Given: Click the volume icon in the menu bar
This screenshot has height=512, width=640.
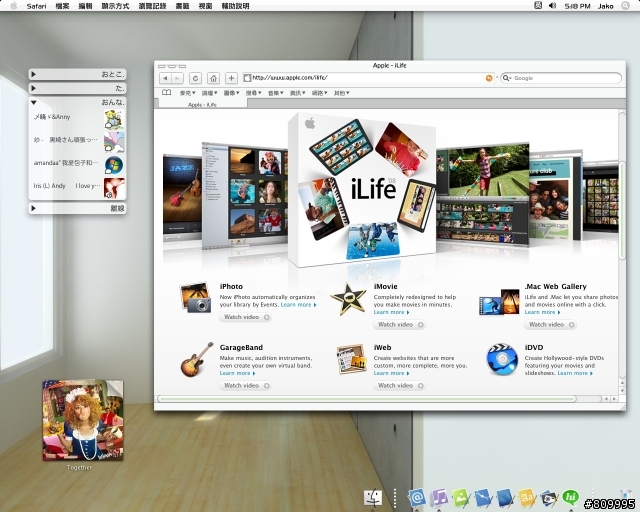Looking at the screenshot, I should pos(552,6).
